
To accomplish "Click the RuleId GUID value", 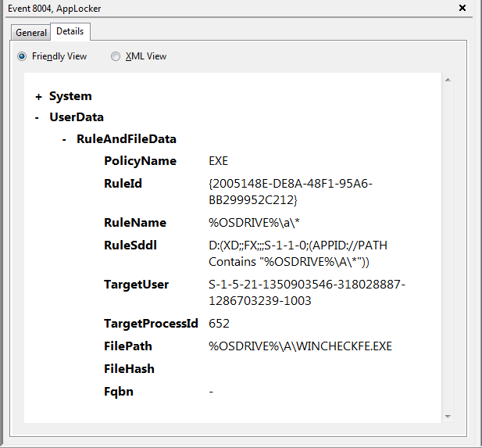I will click(290, 192).
